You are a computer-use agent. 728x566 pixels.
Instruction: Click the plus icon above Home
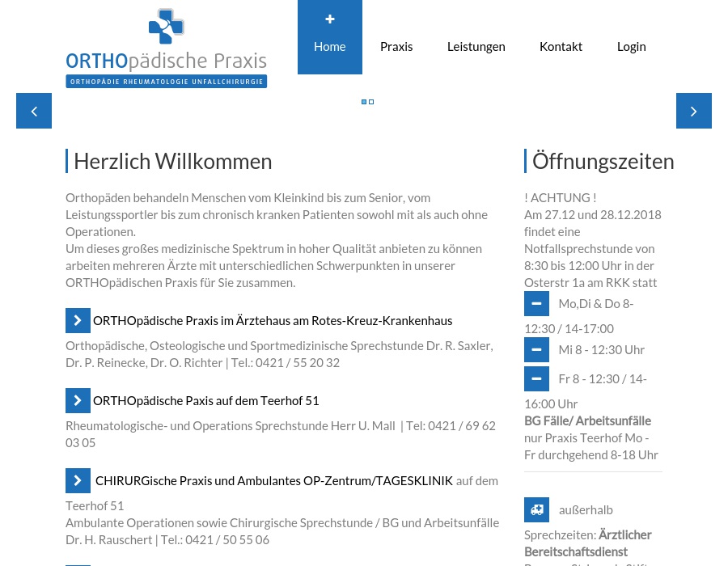point(330,19)
